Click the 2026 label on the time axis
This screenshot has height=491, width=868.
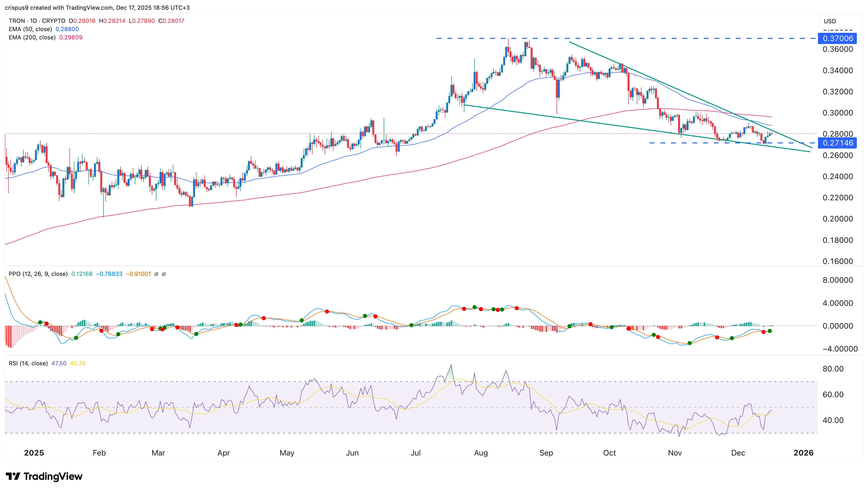pos(803,453)
